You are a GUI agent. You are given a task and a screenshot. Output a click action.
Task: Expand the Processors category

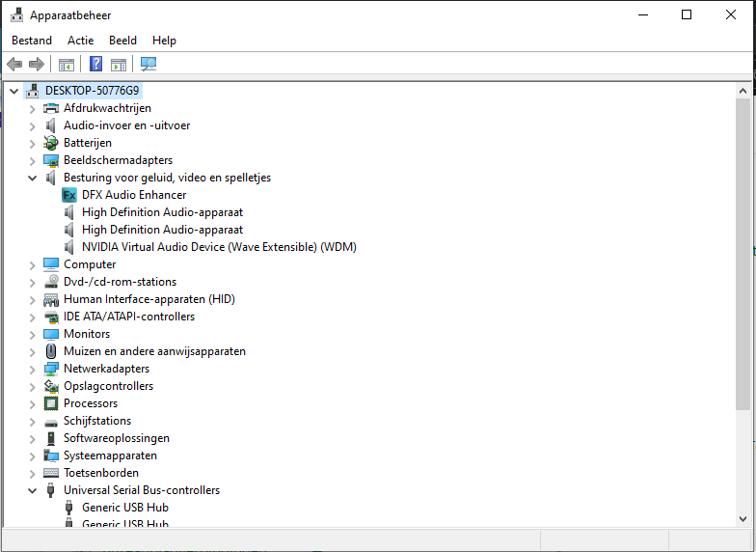click(33, 403)
